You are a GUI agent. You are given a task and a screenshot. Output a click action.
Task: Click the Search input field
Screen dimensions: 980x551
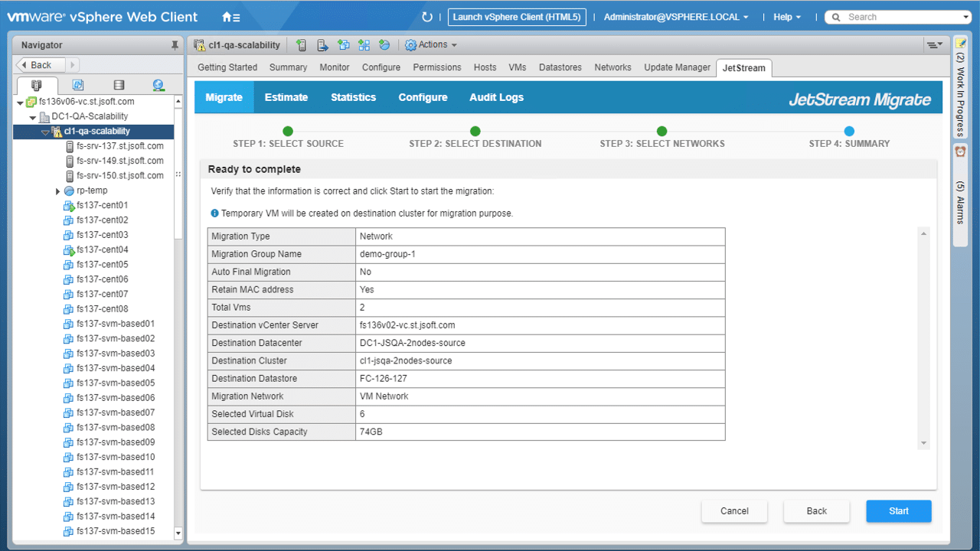coord(900,17)
